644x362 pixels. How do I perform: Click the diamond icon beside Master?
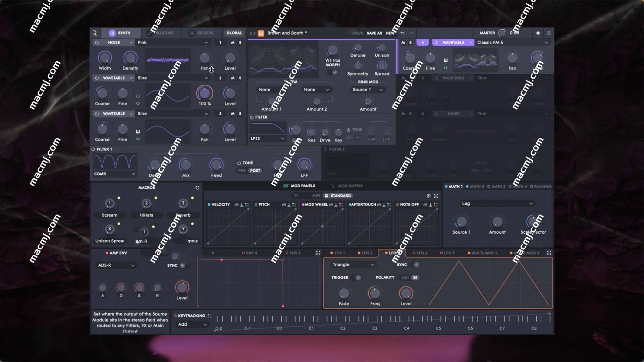[538, 33]
